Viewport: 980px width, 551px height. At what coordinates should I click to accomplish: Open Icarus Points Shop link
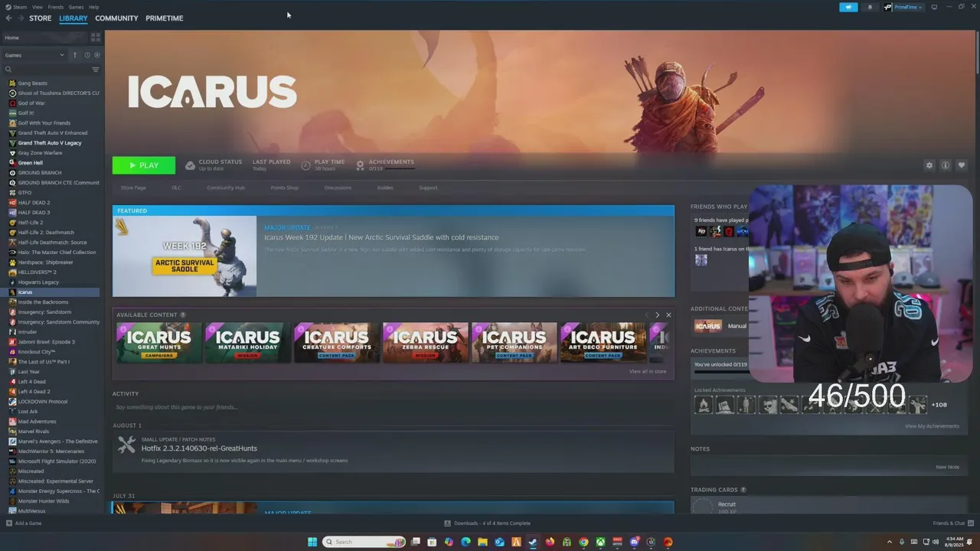coord(285,187)
